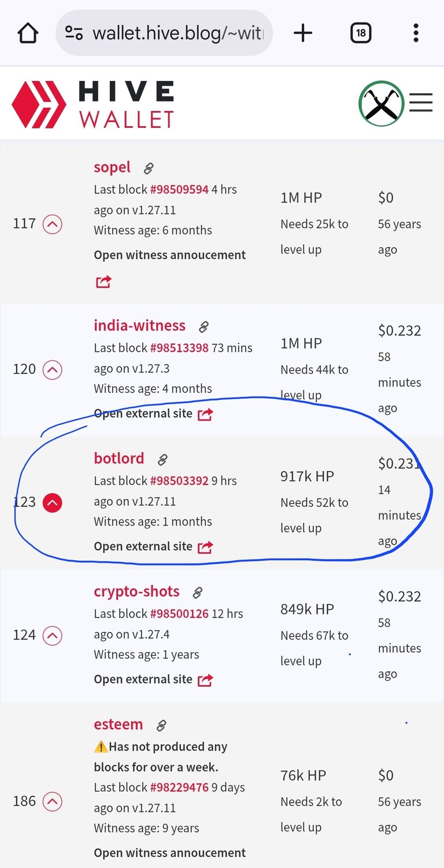Click chain link icon beside botlord

click(162, 459)
